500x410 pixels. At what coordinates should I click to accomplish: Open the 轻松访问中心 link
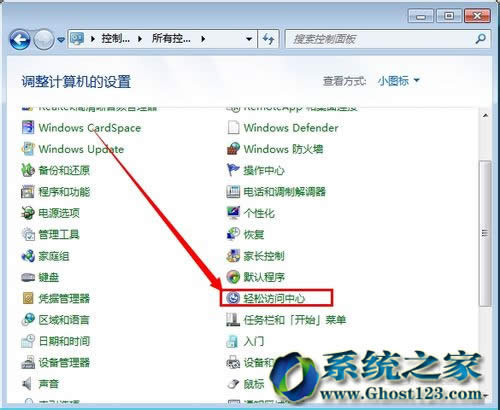pos(274,298)
